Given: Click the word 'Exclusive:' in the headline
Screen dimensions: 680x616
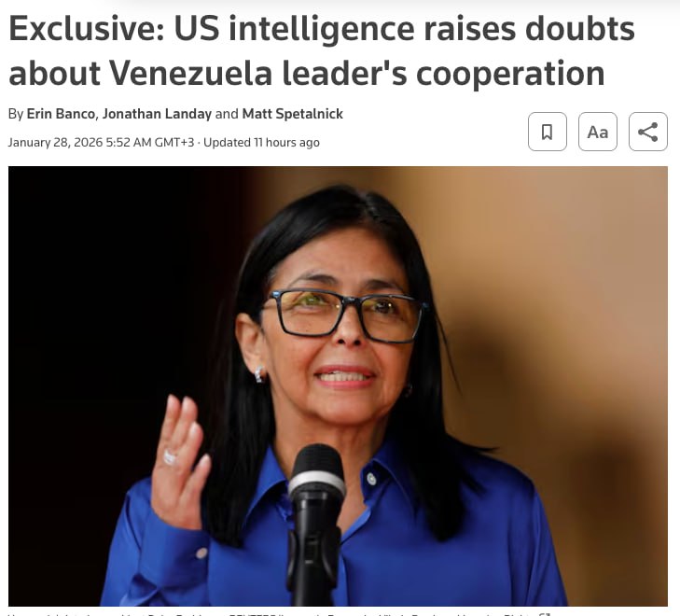Looking at the screenshot, I should pos(87,29).
